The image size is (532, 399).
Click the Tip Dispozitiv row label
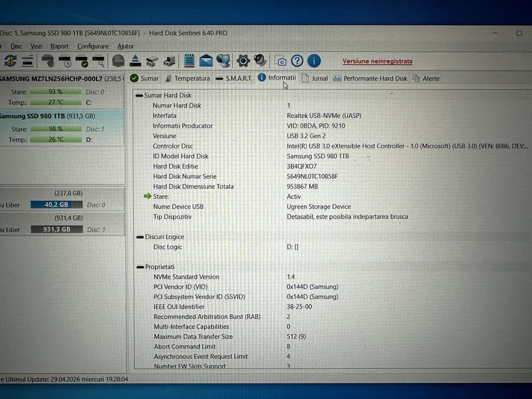click(x=172, y=217)
